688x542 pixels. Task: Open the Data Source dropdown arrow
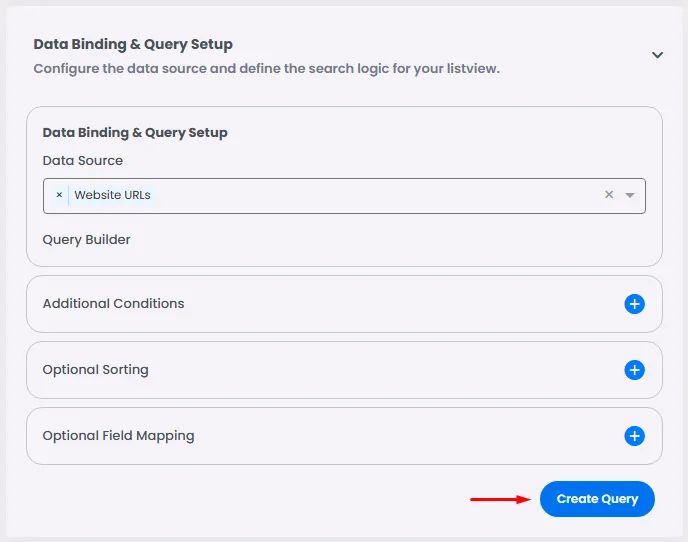click(x=630, y=195)
